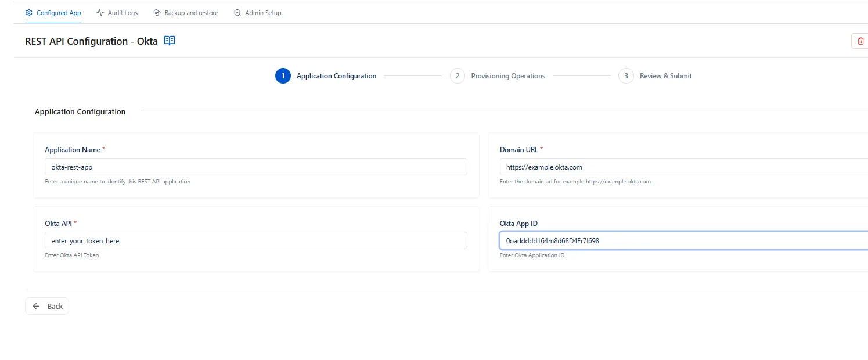The width and height of the screenshot is (868, 360).
Task: Click the Okta API field label
Action: click(59, 224)
